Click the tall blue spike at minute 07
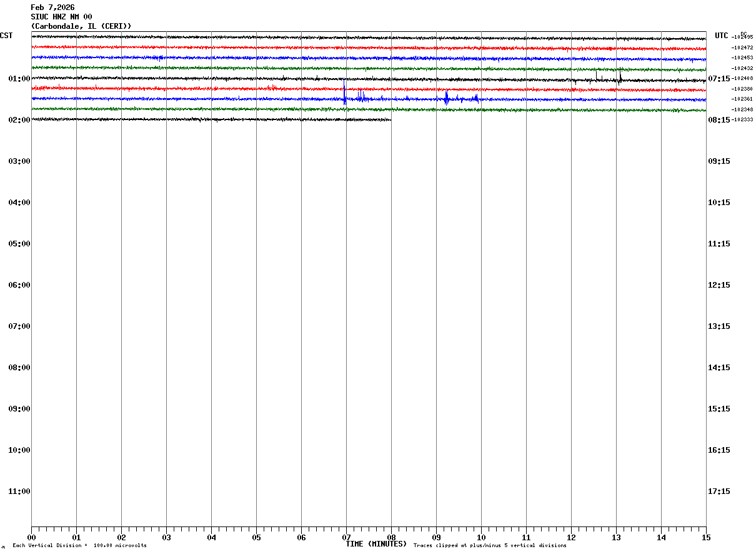Image resolution: width=756 pixels, height=554 pixels. 344,91
